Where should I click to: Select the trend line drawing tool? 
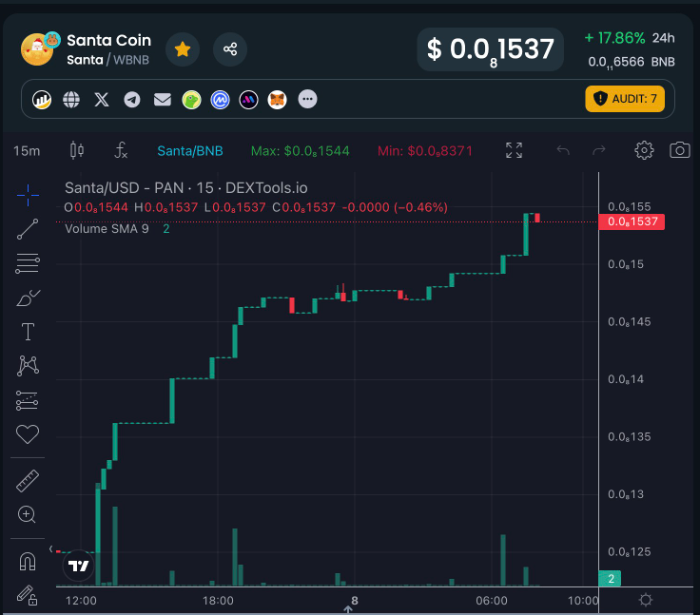pyautogui.click(x=28, y=229)
